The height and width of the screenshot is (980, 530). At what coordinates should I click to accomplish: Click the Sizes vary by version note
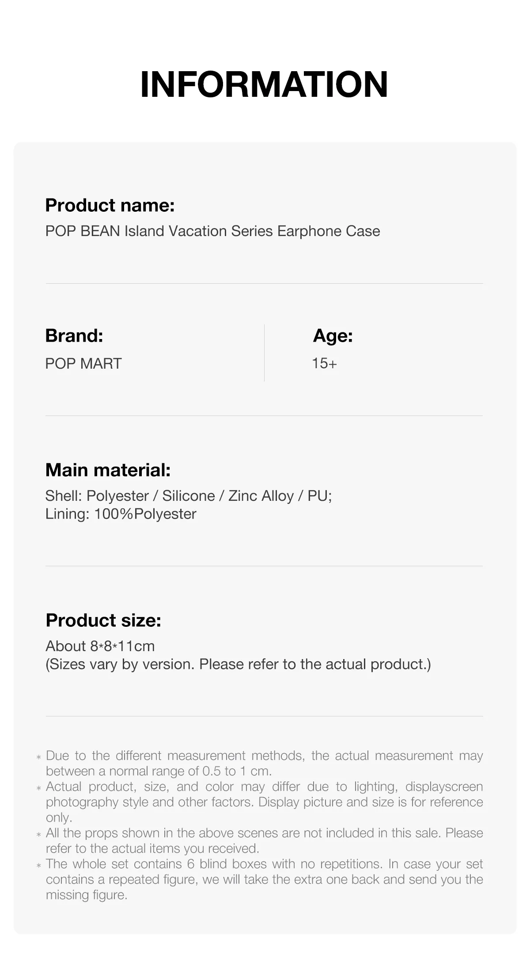[x=238, y=664]
